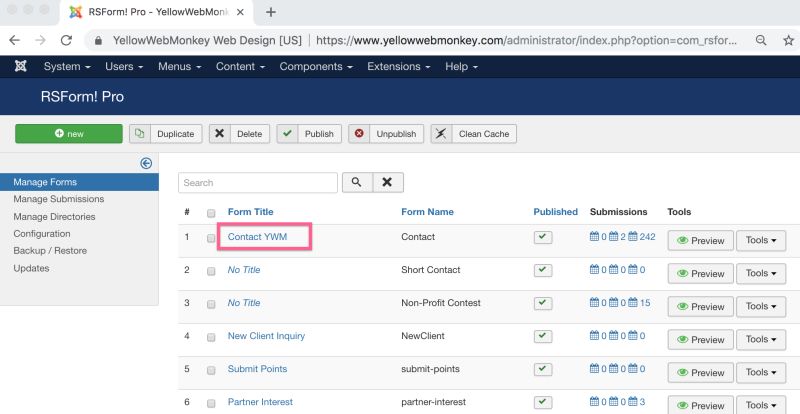800x414 pixels.
Task: Open the Components menu
Action: (x=316, y=66)
